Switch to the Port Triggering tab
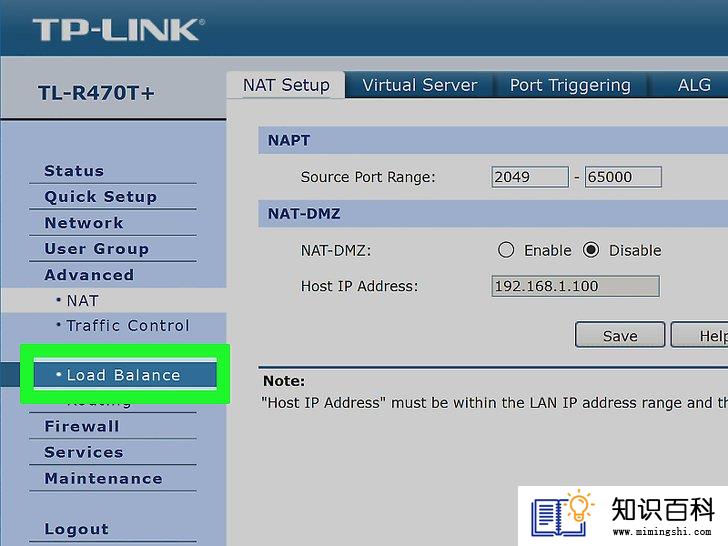Viewport: 728px width, 546px height. coord(570,85)
